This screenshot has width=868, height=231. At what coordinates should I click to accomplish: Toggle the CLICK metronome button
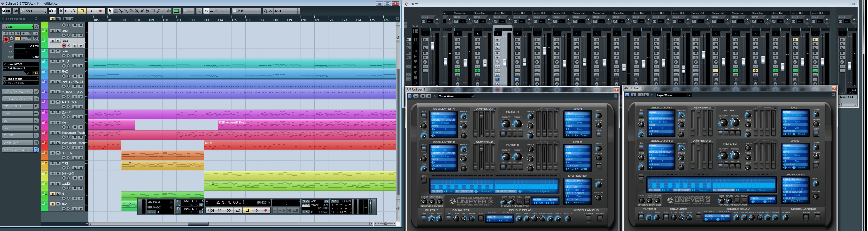pyautogui.click(x=306, y=201)
